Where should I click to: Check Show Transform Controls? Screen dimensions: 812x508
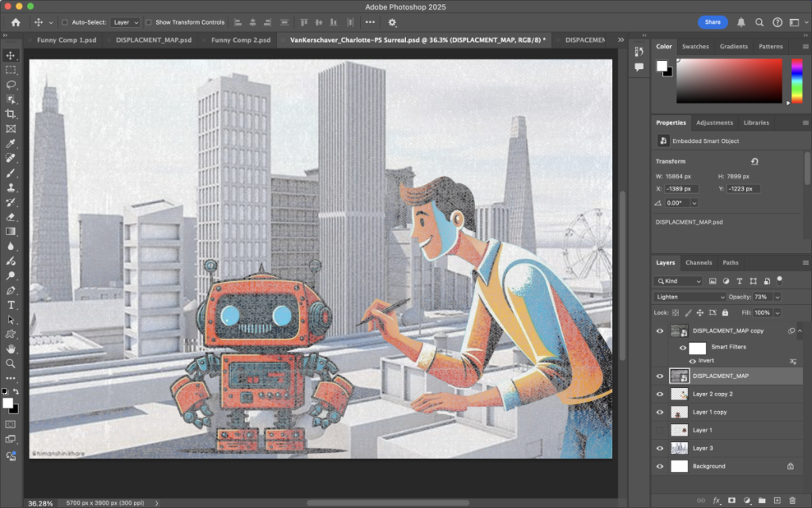pos(149,22)
